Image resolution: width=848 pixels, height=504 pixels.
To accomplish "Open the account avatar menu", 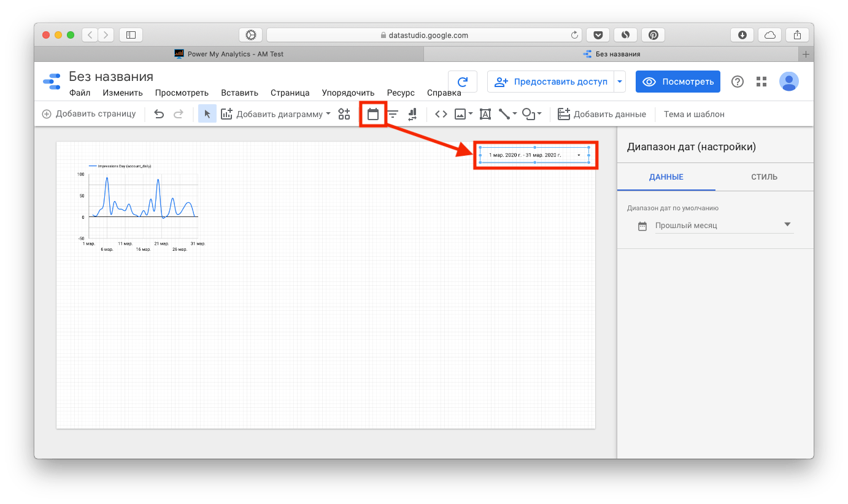I will tap(789, 82).
